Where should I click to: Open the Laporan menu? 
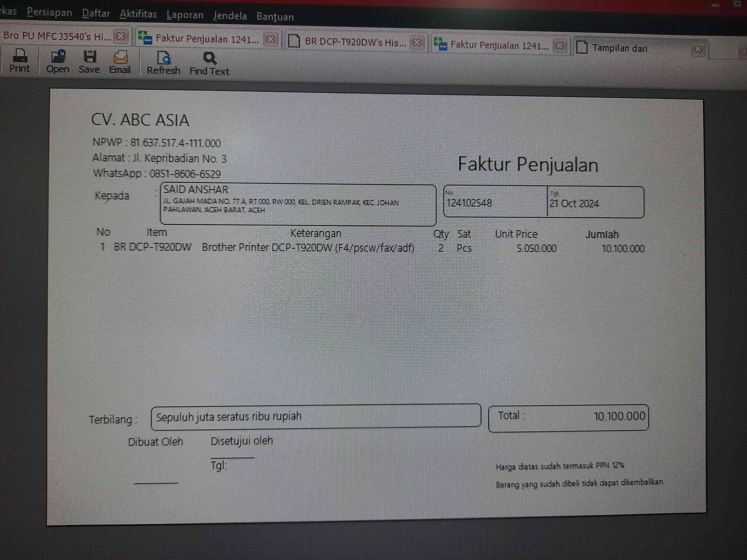[185, 15]
